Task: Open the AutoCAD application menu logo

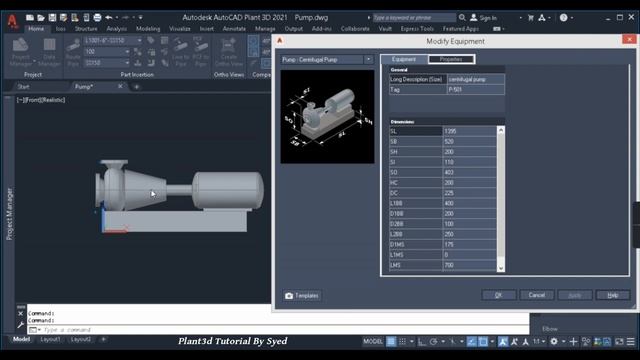Action: coord(12,21)
